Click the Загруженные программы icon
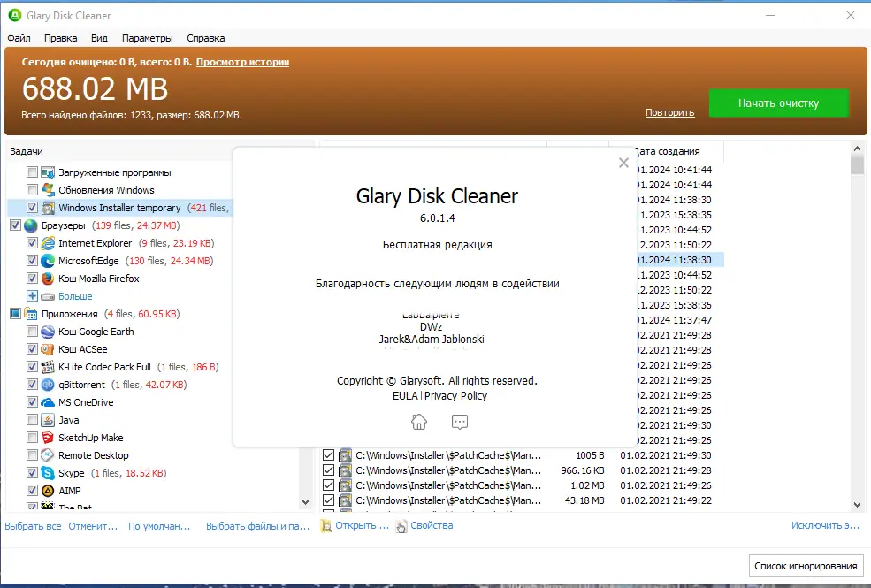The image size is (871, 588). click(48, 172)
